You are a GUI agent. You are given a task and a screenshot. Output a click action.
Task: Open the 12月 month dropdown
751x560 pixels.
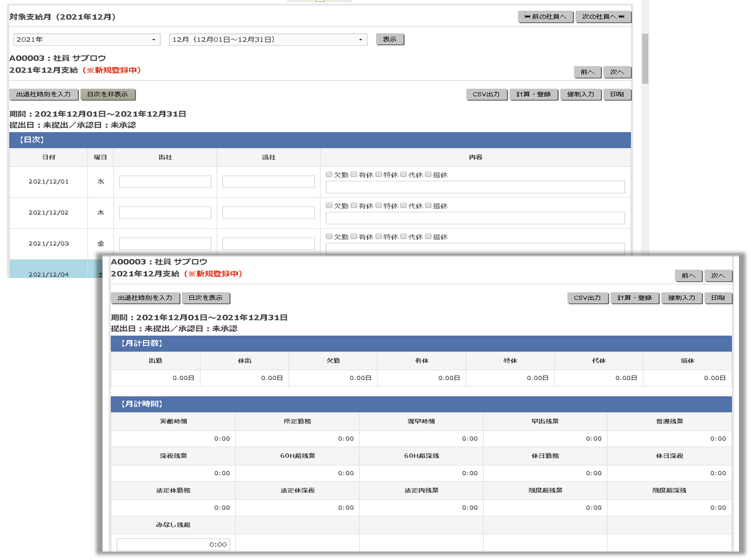click(x=268, y=39)
